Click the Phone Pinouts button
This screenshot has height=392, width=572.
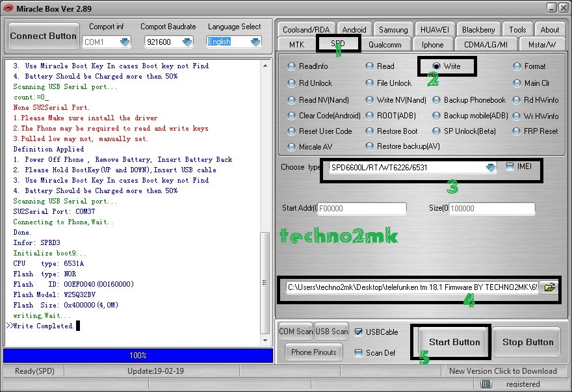[314, 352]
